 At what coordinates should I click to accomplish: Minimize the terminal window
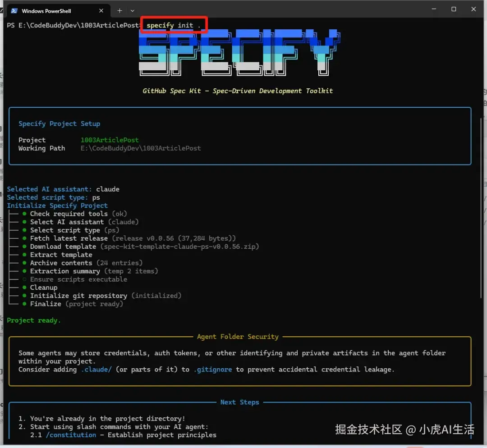(434, 9)
